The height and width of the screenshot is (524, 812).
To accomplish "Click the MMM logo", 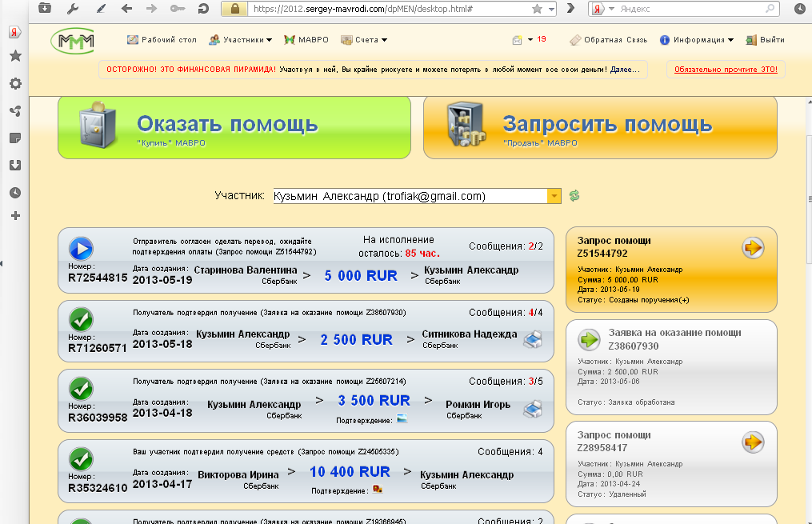I will pyautogui.click(x=73, y=40).
